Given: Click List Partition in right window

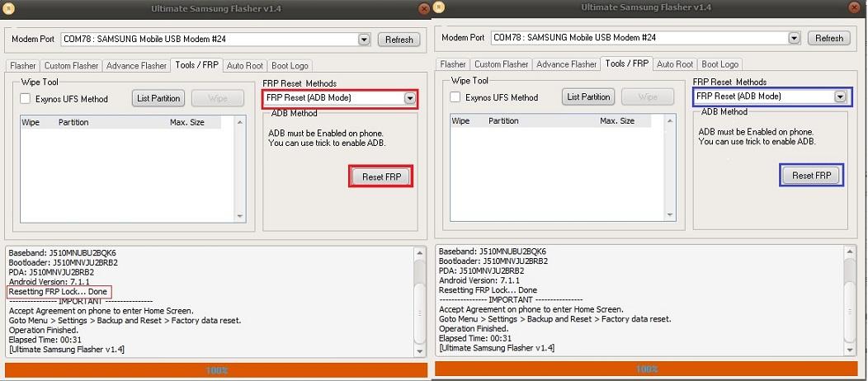Looking at the screenshot, I should [x=588, y=96].
